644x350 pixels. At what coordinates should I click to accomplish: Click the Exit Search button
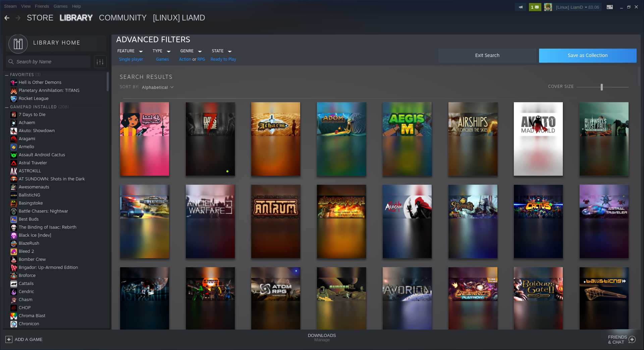click(487, 56)
